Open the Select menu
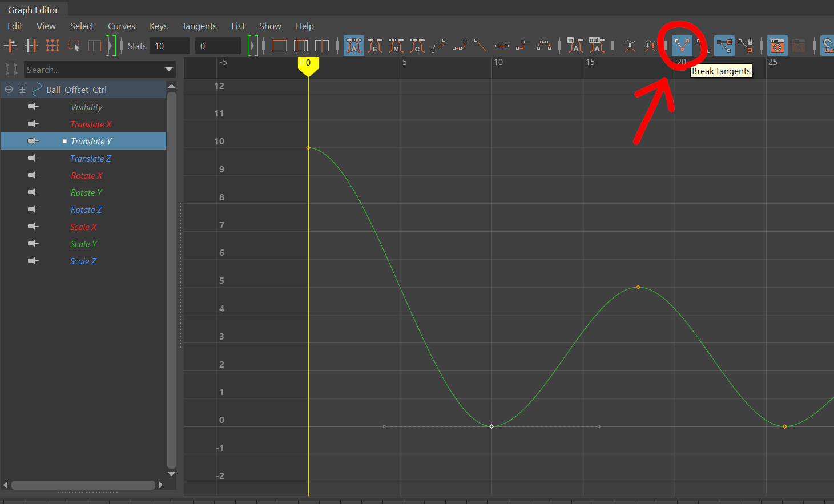Viewport: 834px width, 504px height. coord(82,26)
